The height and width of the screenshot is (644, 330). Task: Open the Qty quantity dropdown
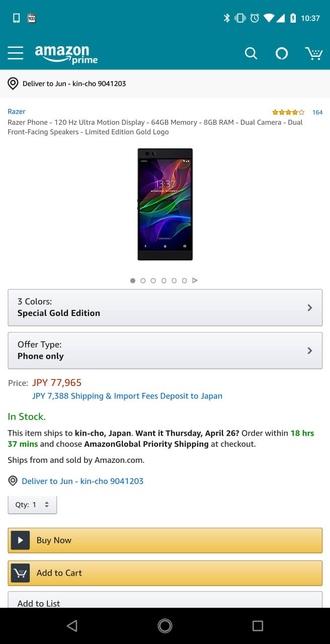(x=32, y=505)
